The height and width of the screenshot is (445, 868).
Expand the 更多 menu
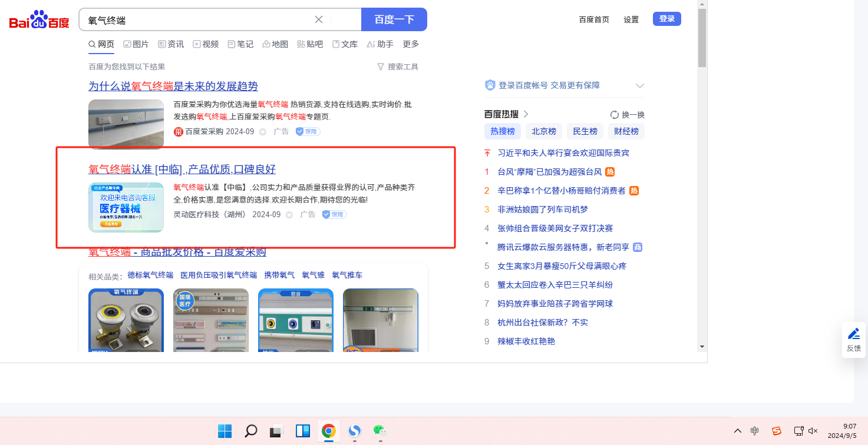pyautogui.click(x=411, y=44)
